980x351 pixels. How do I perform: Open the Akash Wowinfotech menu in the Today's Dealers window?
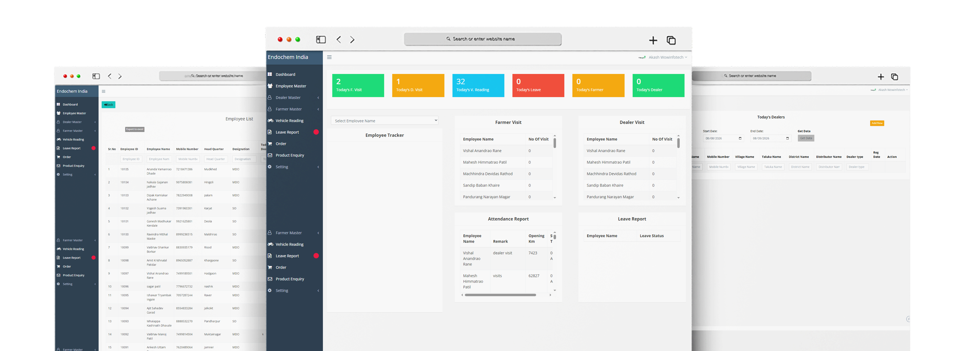tap(889, 90)
